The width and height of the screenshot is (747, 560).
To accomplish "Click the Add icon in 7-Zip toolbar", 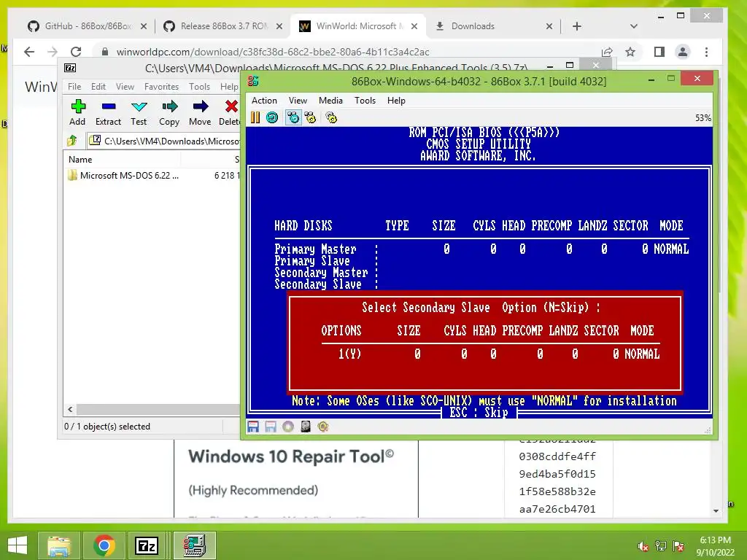I will 77,113.
